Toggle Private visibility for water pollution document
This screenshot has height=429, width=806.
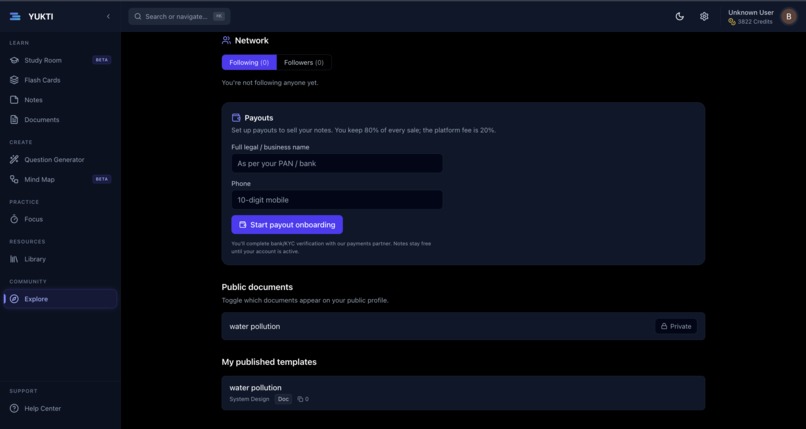(x=676, y=326)
